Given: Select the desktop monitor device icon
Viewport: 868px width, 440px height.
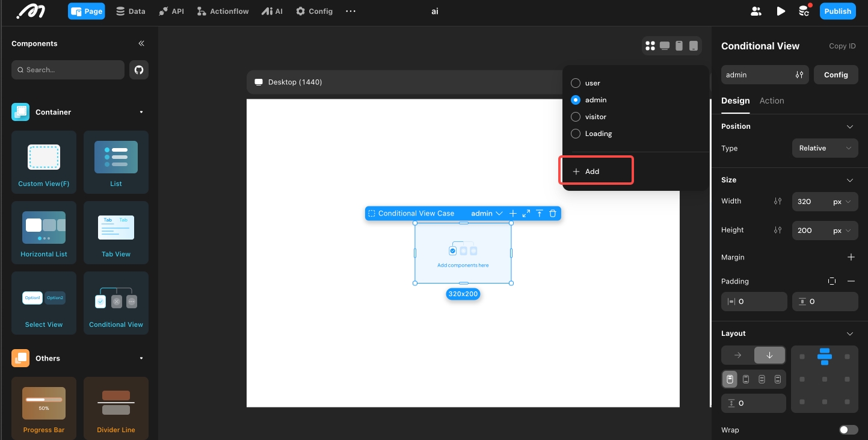Looking at the screenshot, I should click(665, 46).
